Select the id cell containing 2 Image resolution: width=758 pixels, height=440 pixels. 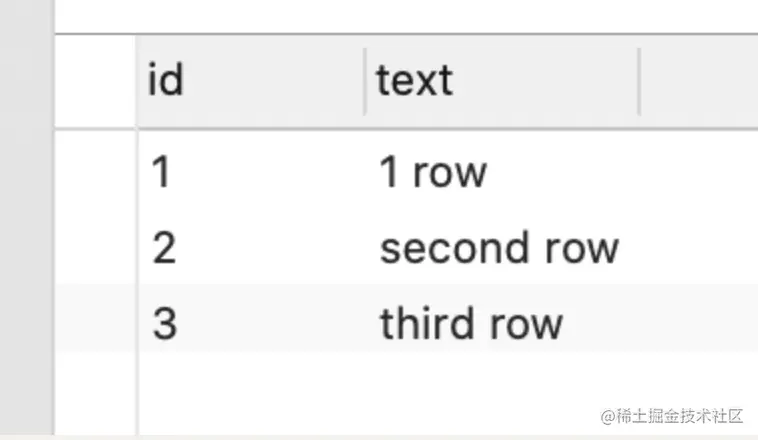(x=164, y=247)
